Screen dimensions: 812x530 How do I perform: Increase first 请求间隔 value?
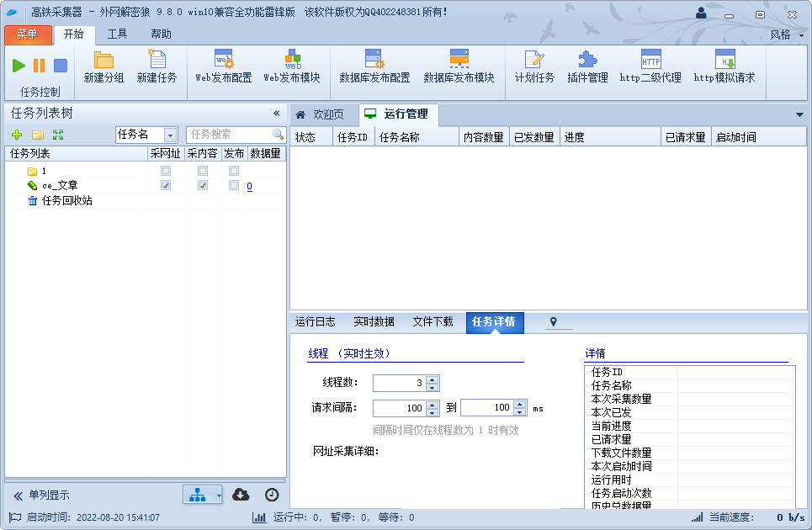[433, 404]
